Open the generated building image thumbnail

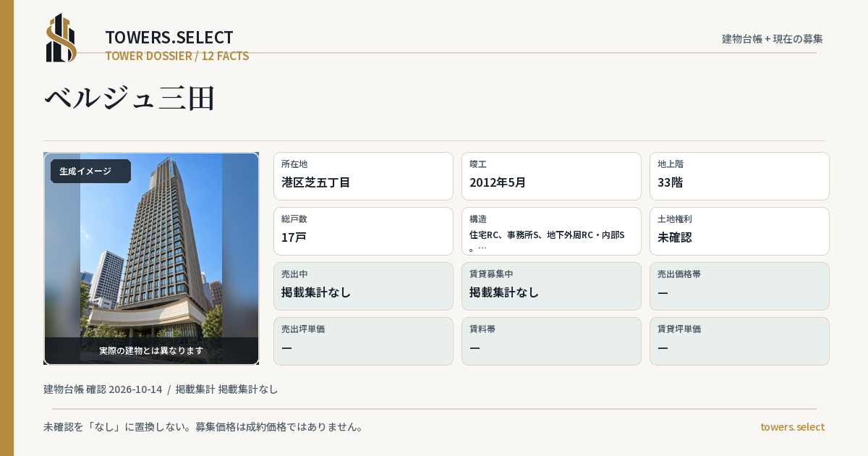pyautogui.click(x=151, y=258)
